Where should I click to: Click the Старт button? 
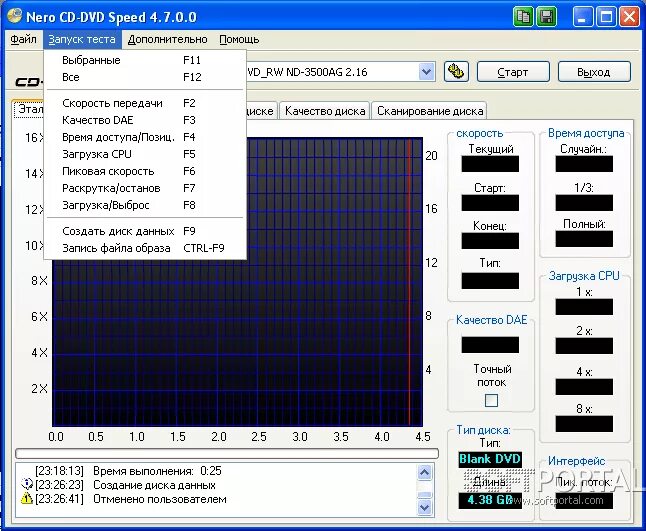pos(513,72)
